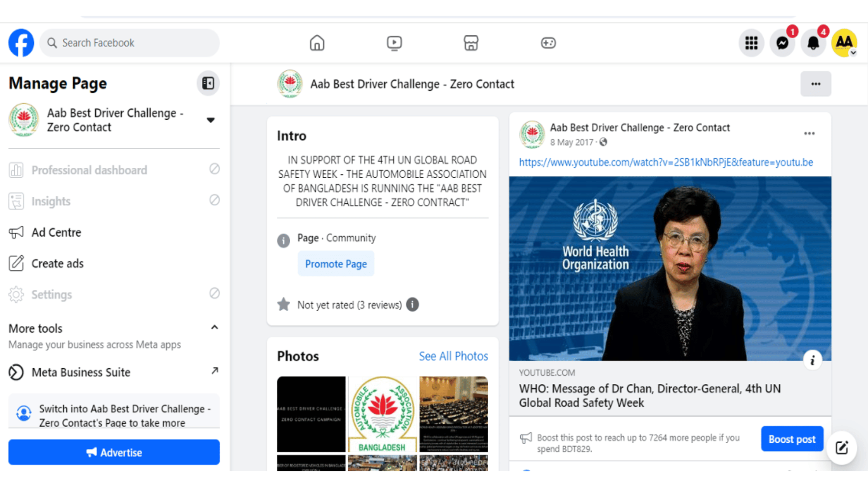The height and width of the screenshot is (488, 868).
Task: Open Settings menu item
Action: [x=114, y=294]
